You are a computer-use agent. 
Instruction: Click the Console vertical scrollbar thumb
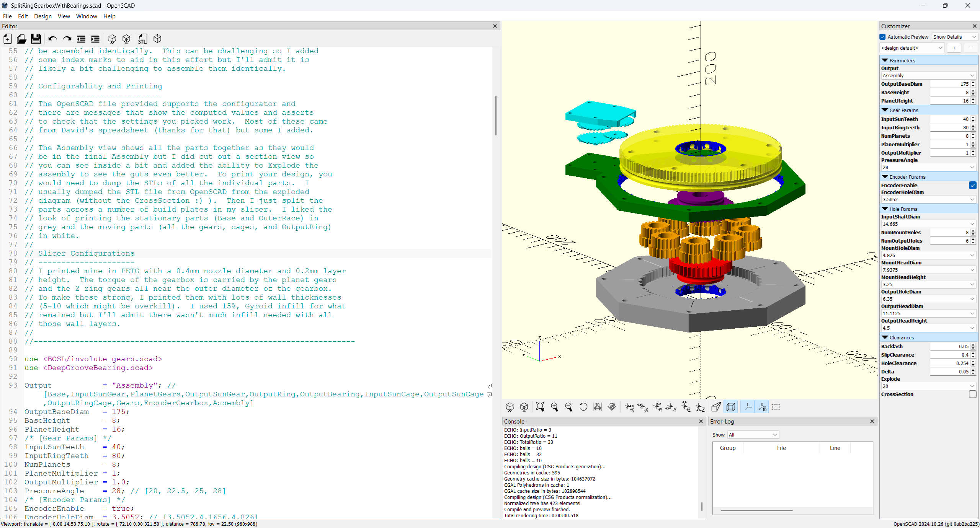pos(702,507)
